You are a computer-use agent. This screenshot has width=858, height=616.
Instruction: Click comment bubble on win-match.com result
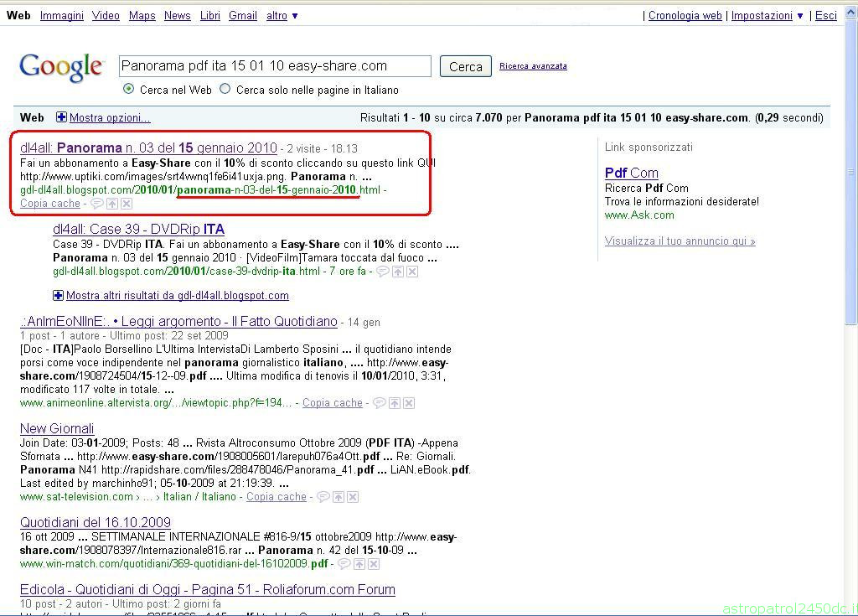pyautogui.click(x=344, y=564)
